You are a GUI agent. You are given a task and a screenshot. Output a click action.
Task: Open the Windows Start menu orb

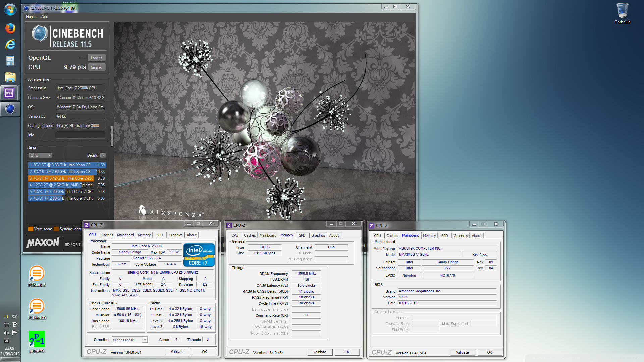[10, 9]
